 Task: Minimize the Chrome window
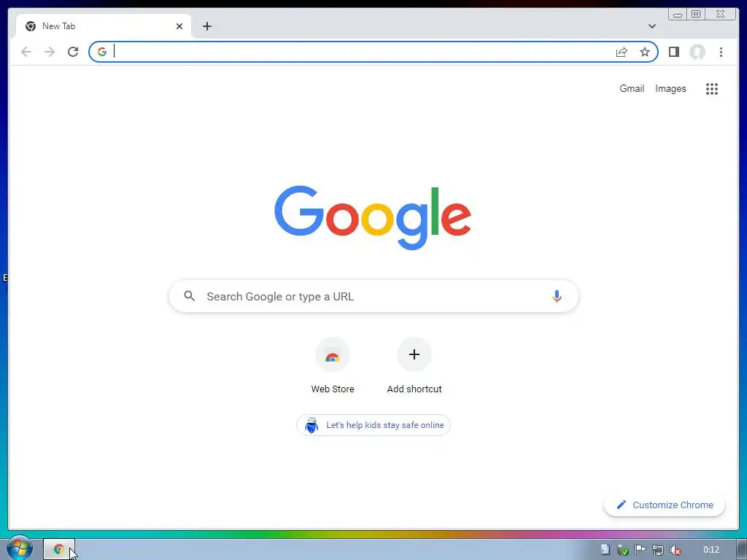[x=677, y=15]
